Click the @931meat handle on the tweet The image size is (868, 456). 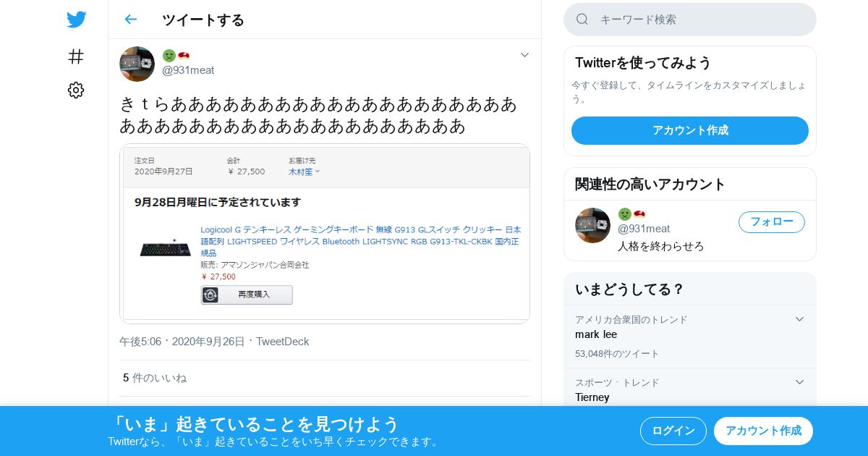pyautogui.click(x=188, y=70)
